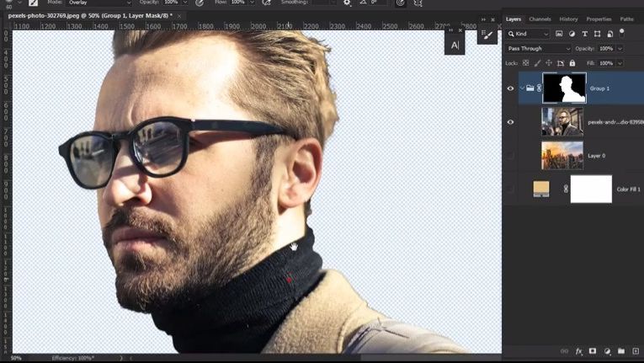644x363 pixels.
Task: Open the brush Mode Overlay dropdown
Action: point(98,3)
